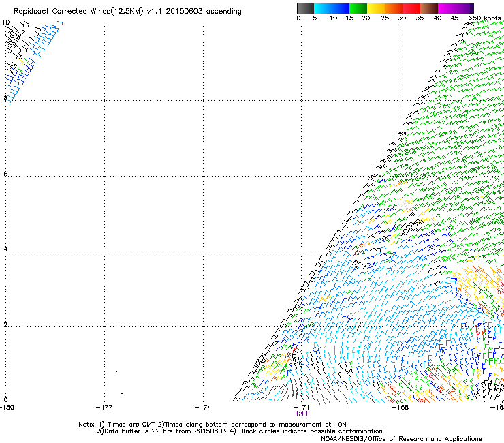The height and width of the screenshot is (443, 504).
Task: Click the color scale label 20
Action: pyautogui.click(x=366, y=18)
